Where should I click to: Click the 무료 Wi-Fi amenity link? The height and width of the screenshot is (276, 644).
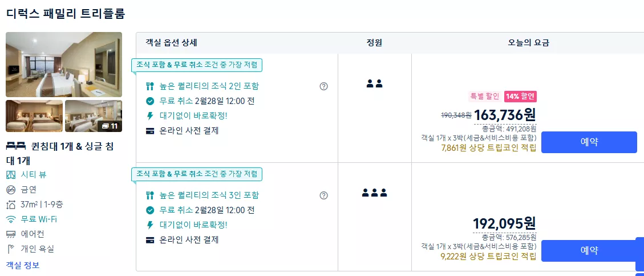39,219
